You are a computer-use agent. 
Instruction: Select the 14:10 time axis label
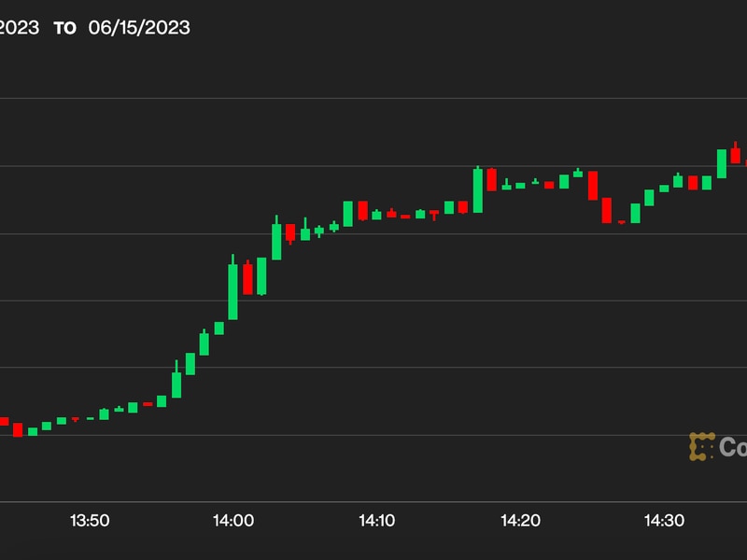(377, 521)
